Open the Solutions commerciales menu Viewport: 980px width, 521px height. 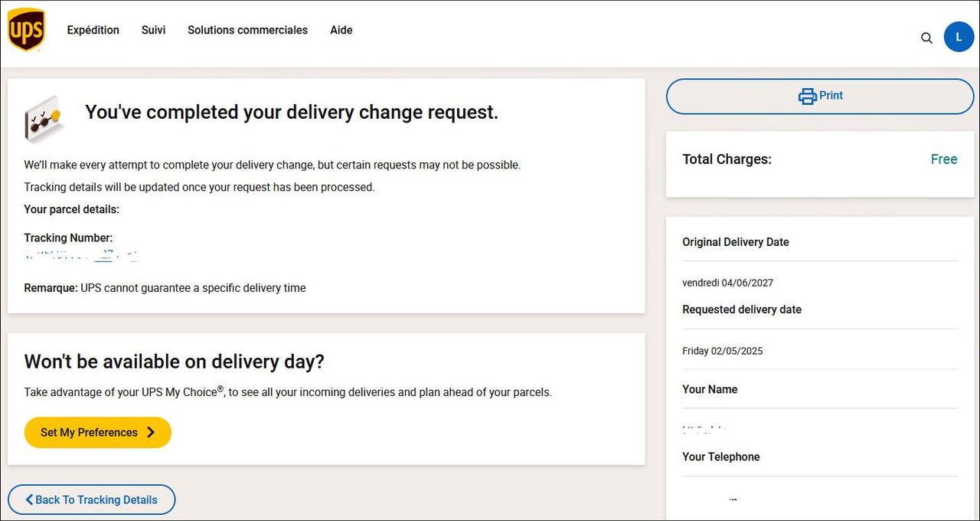[247, 30]
